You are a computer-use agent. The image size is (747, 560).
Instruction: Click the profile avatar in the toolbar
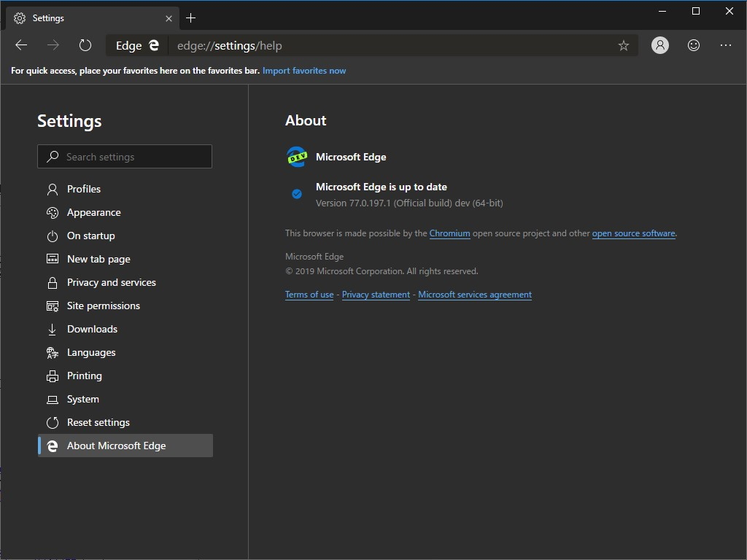659,45
